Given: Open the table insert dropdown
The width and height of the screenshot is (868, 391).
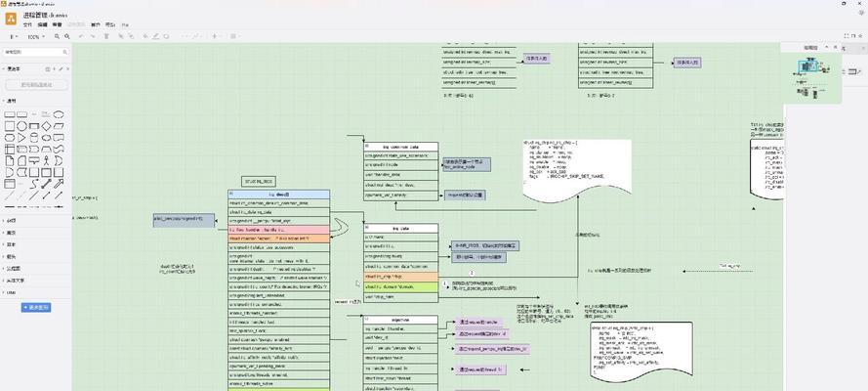Looking at the screenshot, I should 234,36.
